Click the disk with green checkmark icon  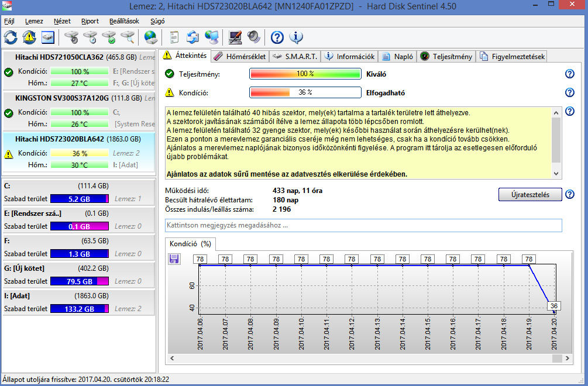(x=109, y=37)
